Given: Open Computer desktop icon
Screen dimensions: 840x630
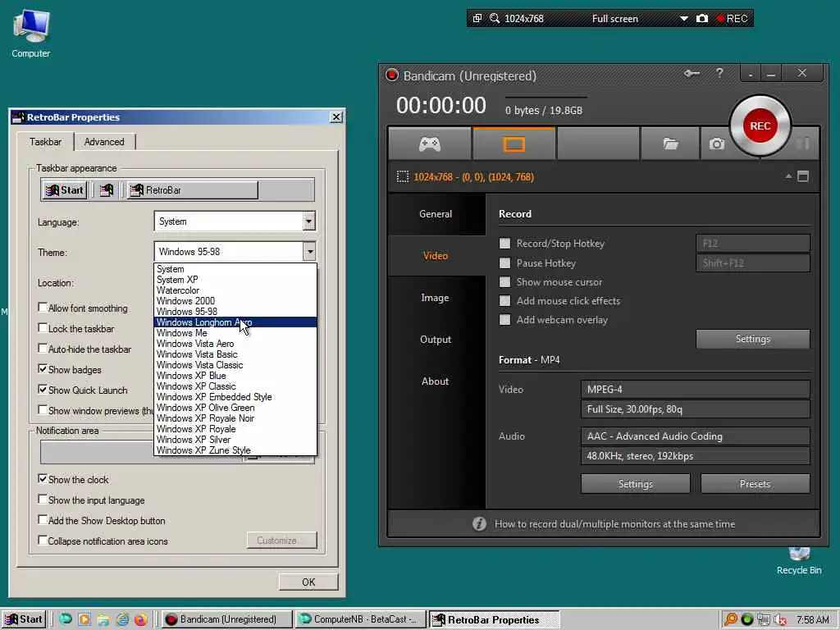Looking at the screenshot, I should 31,34.
